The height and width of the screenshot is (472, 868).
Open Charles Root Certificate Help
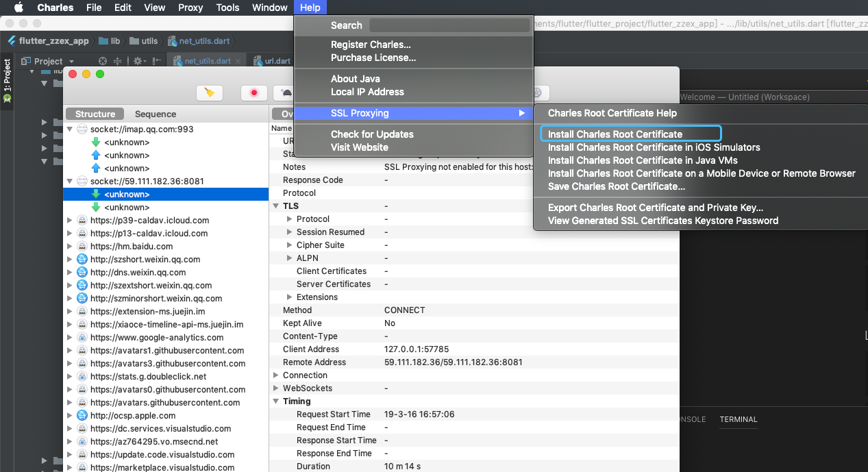pyautogui.click(x=612, y=113)
